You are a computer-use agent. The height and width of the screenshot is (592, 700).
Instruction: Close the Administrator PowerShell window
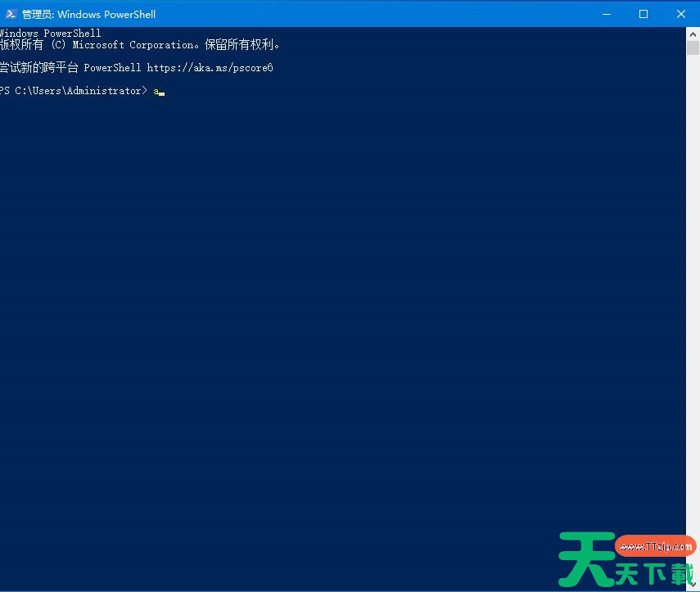click(681, 14)
